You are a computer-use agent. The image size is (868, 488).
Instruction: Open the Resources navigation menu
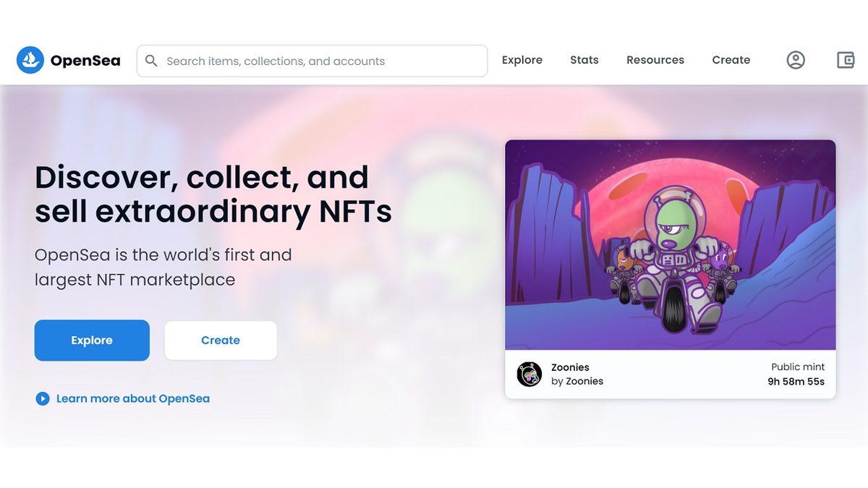655,60
